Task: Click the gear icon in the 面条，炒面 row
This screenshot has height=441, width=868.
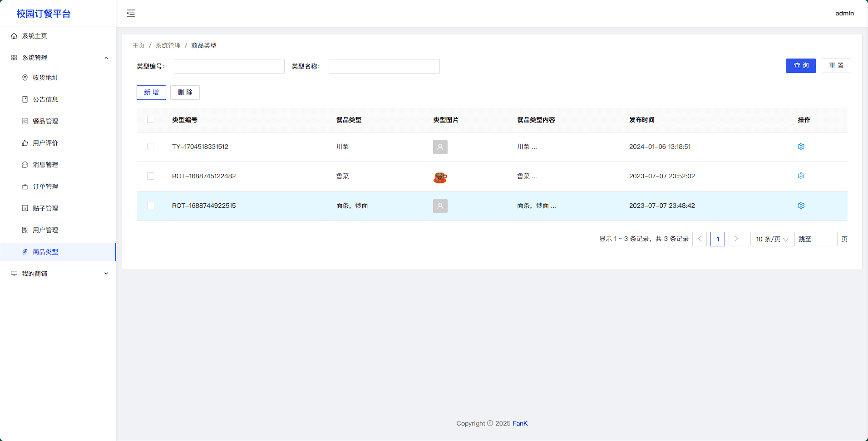Action: coord(801,206)
